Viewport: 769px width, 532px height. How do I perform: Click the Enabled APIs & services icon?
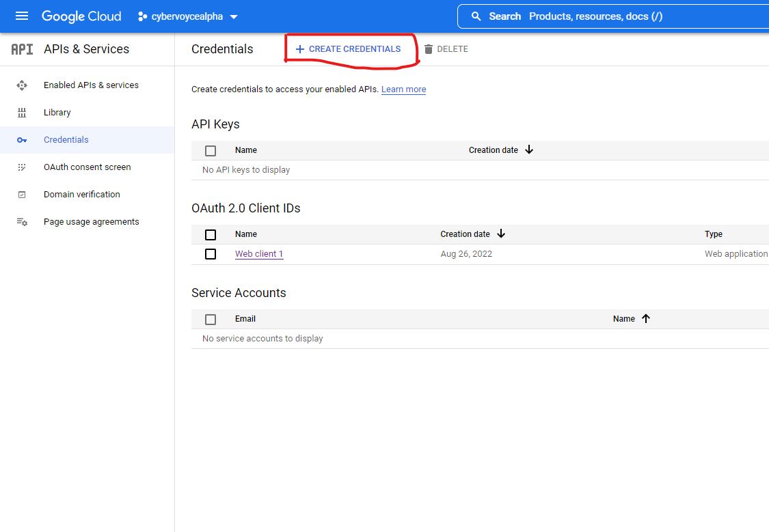(22, 85)
